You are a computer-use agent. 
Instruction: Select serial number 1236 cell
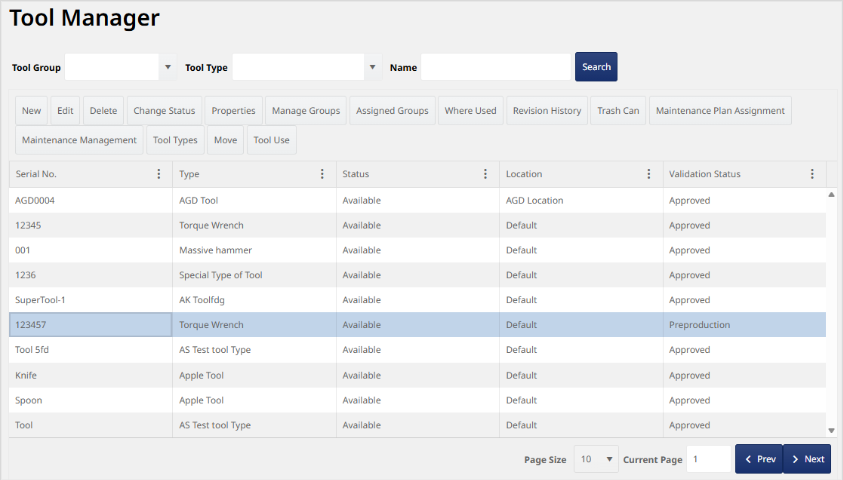(90, 275)
